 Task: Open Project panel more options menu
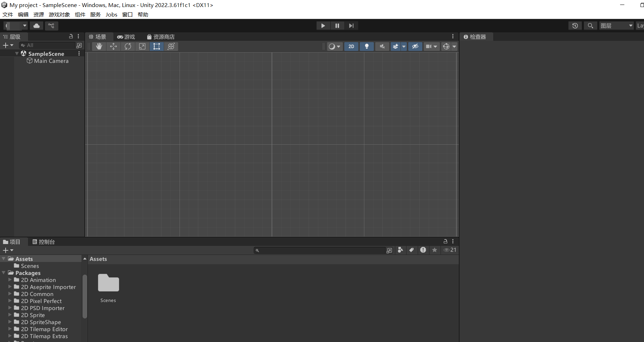pyautogui.click(x=453, y=241)
